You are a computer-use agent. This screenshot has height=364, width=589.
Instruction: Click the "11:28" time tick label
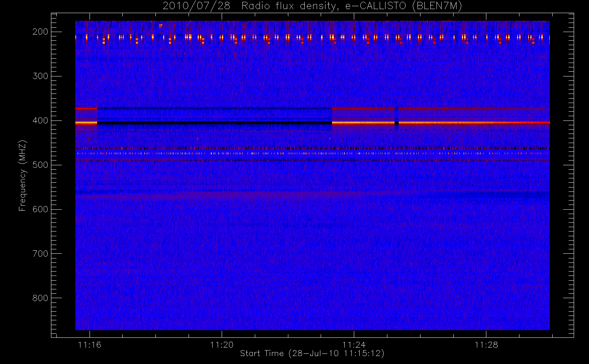[486, 345]
